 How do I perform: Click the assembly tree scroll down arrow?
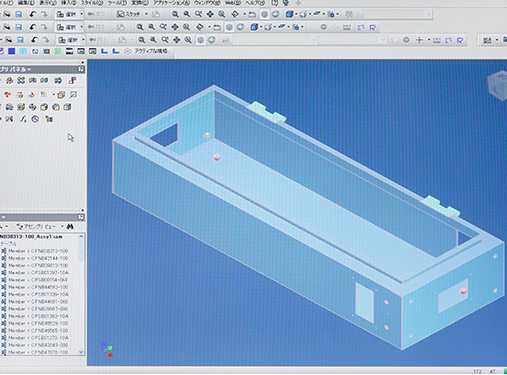pyautogui.click(x=81, y=352)
